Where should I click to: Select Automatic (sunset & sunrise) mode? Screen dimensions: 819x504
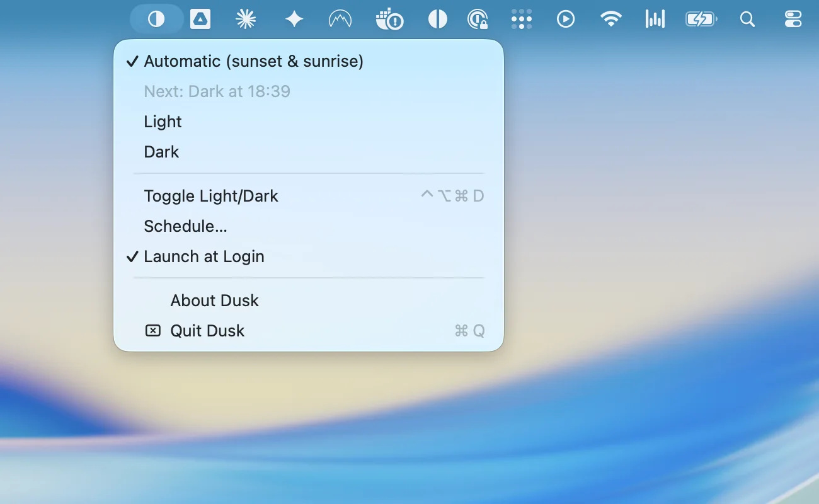coord(309,61)
